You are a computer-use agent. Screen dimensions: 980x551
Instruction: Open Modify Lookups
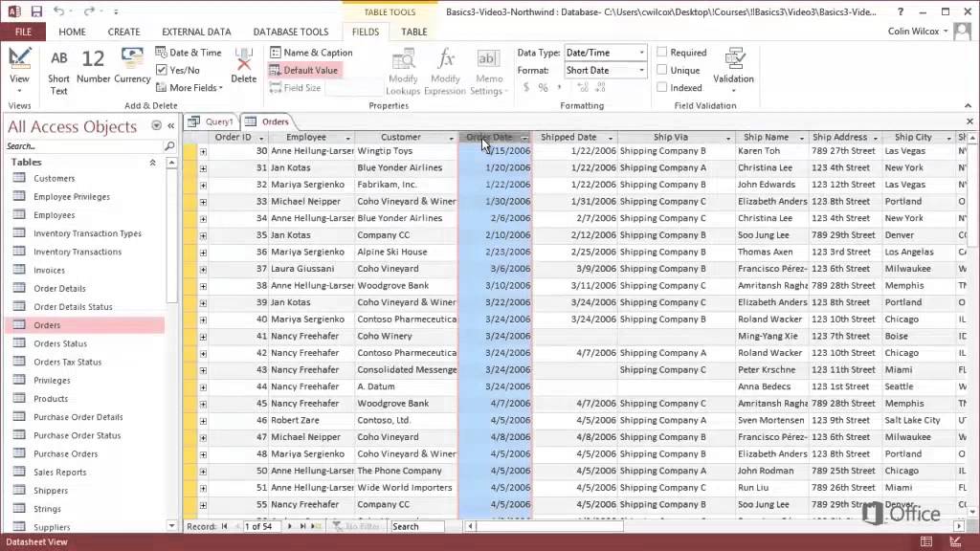click(403, 73)
